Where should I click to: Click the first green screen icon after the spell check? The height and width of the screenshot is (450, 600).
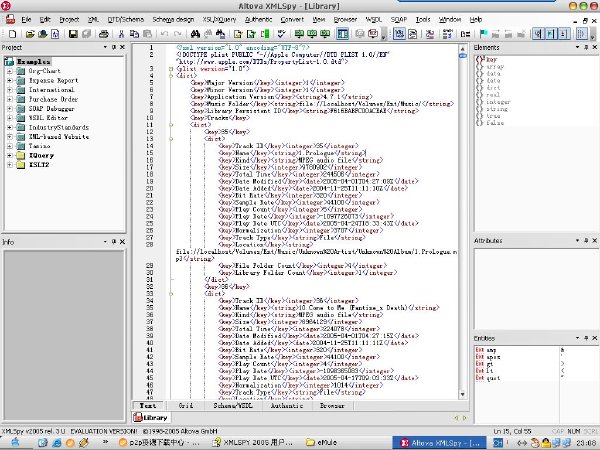[300, 34]
